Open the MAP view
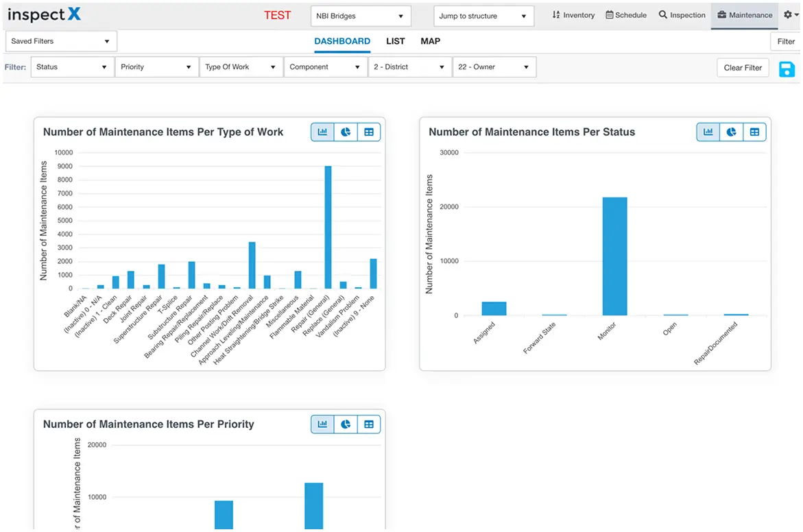The image size is (803, 532). click(x=430, y=41)
